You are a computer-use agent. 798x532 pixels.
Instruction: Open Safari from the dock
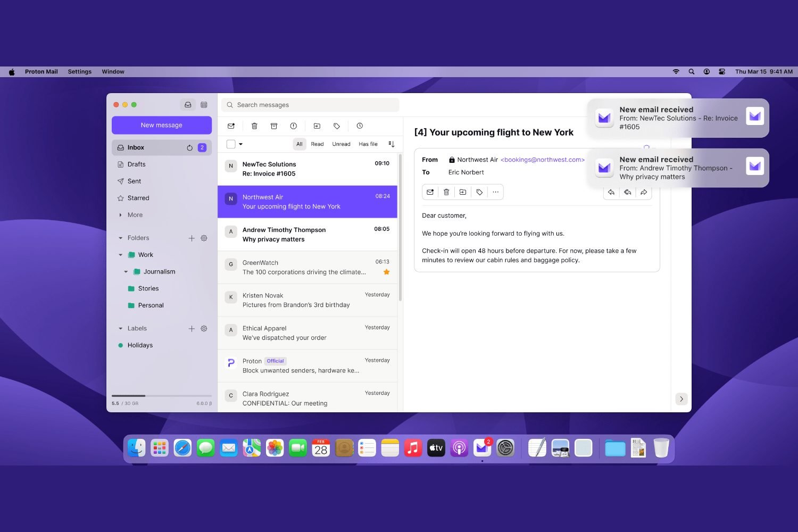click(x=182, y=448)
